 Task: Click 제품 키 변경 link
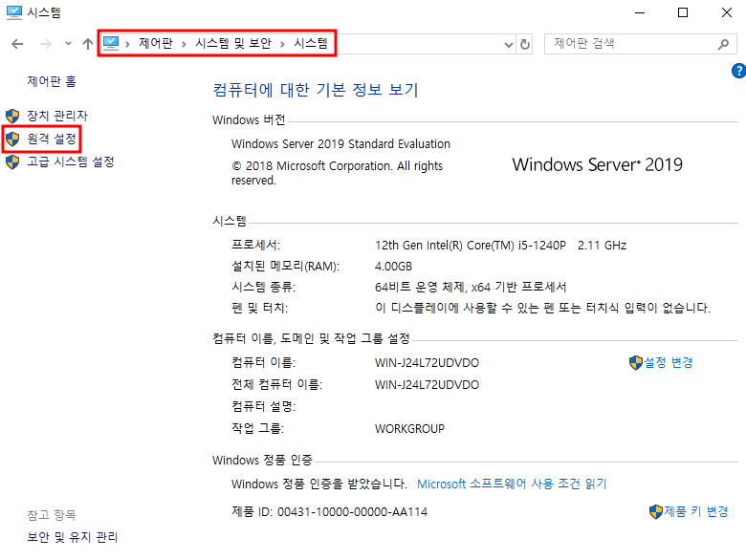[696, 511]
